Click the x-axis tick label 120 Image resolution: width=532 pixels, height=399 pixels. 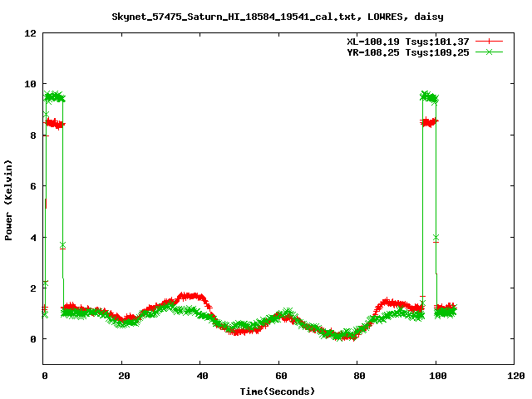pos(516,376)
